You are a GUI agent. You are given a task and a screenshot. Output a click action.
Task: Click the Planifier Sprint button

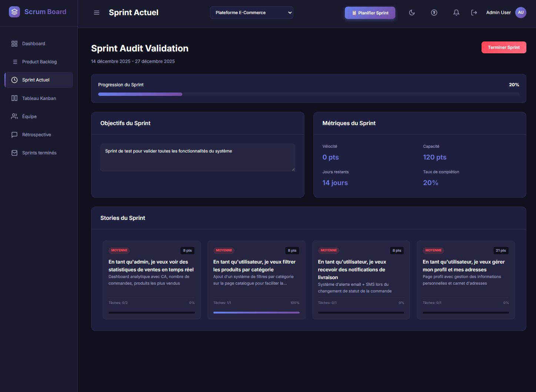click(x=370, y=13)
